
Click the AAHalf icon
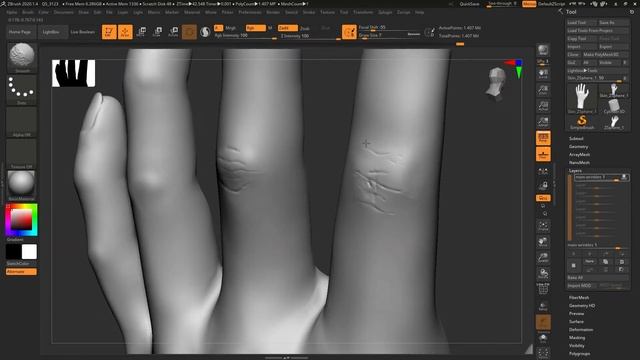click(x=543, y=122)
